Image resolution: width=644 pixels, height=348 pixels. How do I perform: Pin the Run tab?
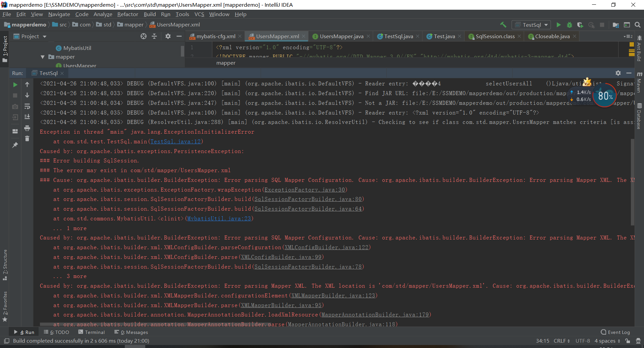tap(15, 145)
